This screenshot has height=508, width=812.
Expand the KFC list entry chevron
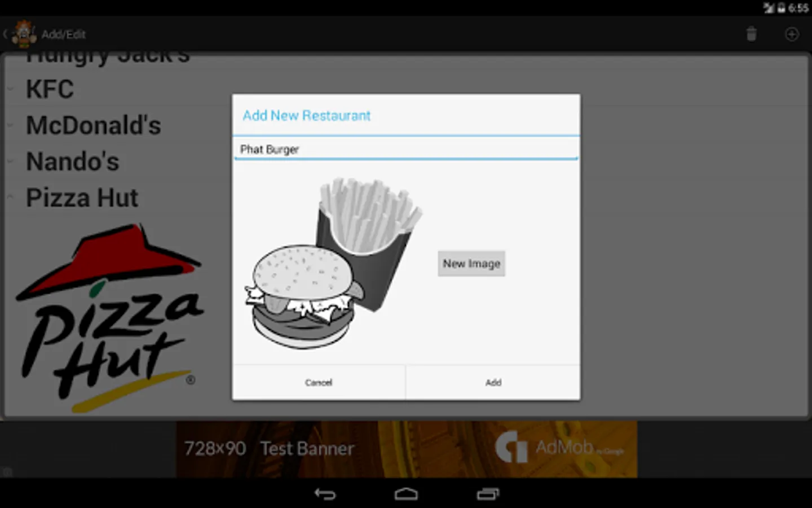[10, 89]
